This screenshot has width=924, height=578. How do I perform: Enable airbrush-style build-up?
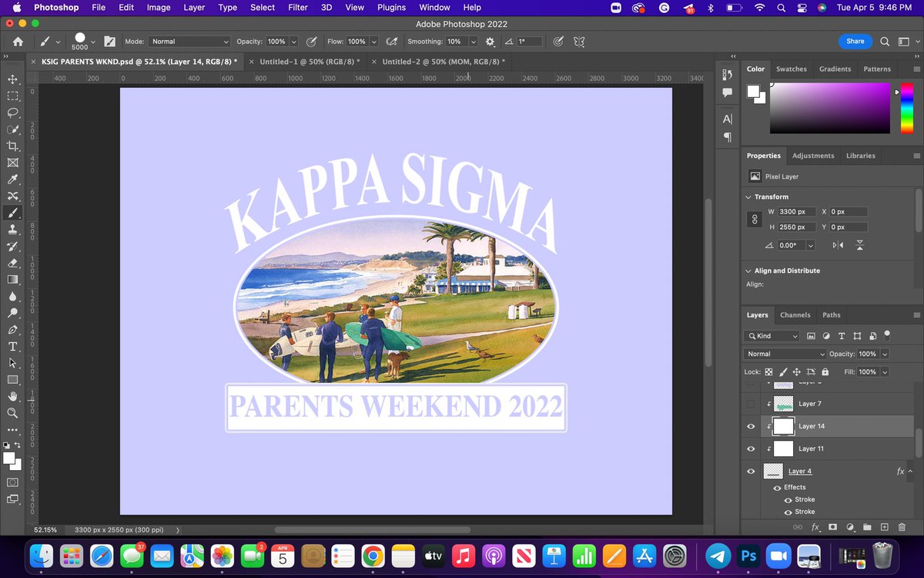391,42
